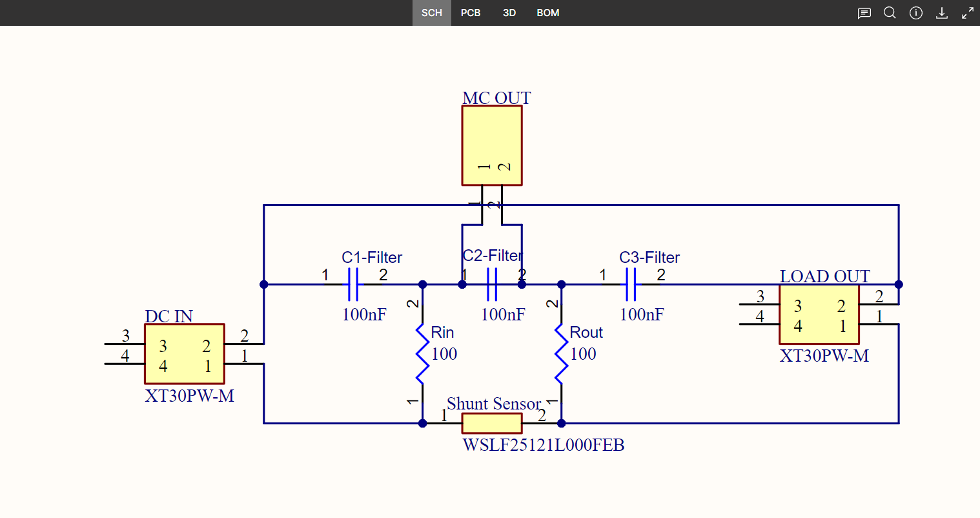Click the C3-Filter capacitor symbol

coord(631,284)
